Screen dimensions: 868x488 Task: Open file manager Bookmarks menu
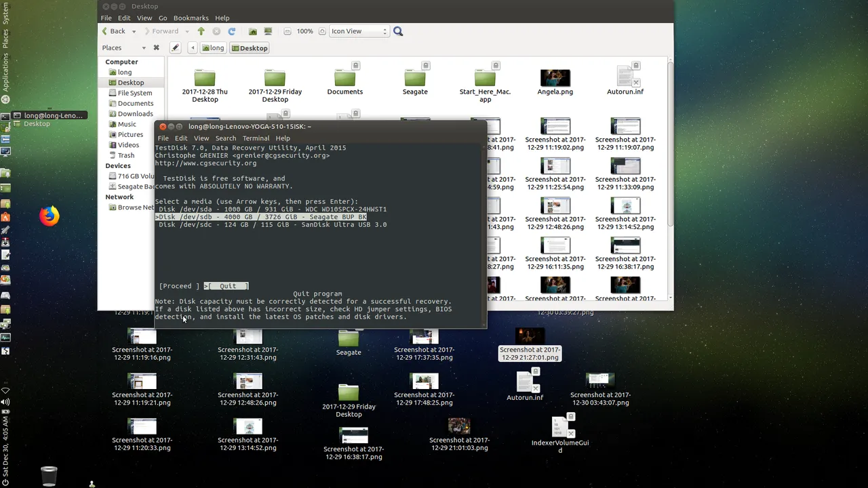[x=191, y=18]
